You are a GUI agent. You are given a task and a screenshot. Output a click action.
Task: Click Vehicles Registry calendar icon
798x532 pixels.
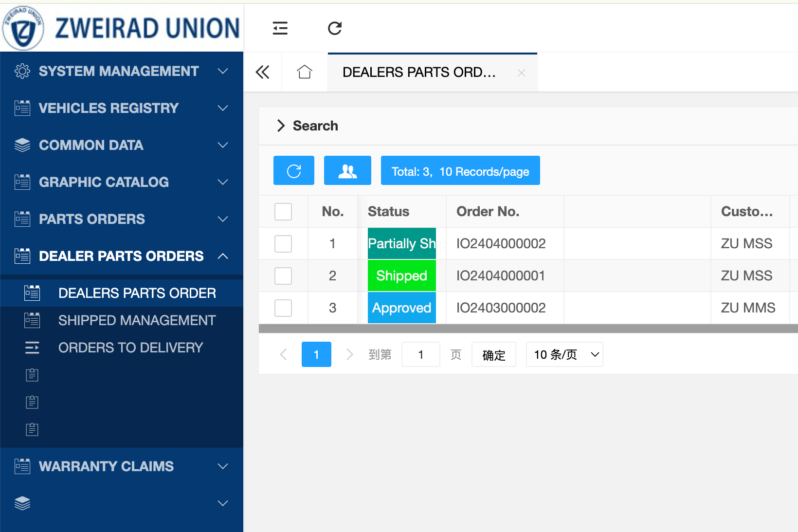[x=22, y=108]
